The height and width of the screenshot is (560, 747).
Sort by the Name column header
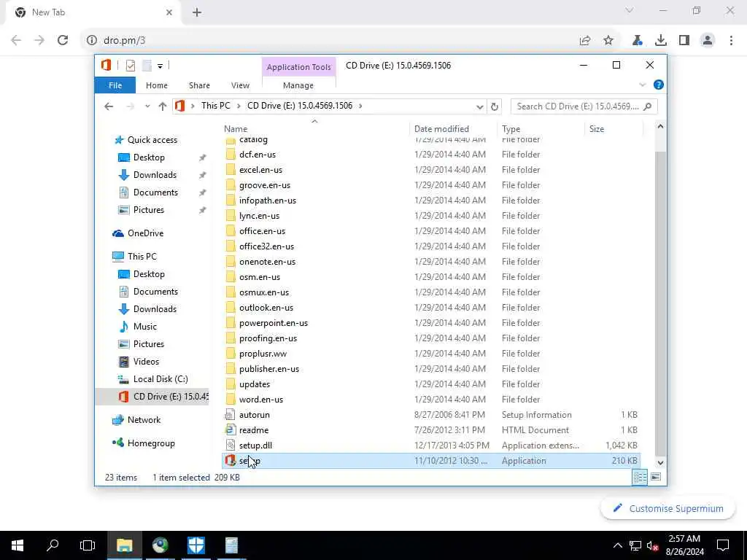click(236, 128)
